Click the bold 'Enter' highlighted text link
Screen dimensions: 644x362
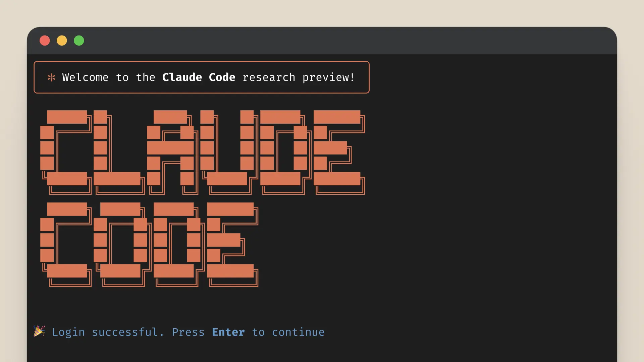point(228,332)
